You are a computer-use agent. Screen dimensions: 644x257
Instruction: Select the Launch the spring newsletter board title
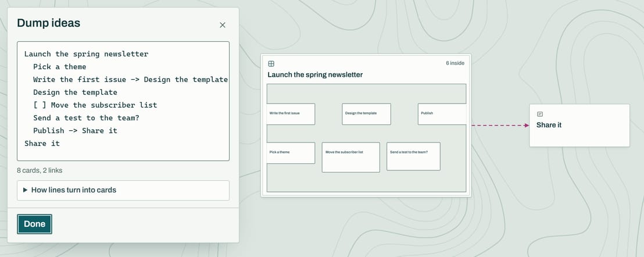pyautogui.click(x=316, y=75)
